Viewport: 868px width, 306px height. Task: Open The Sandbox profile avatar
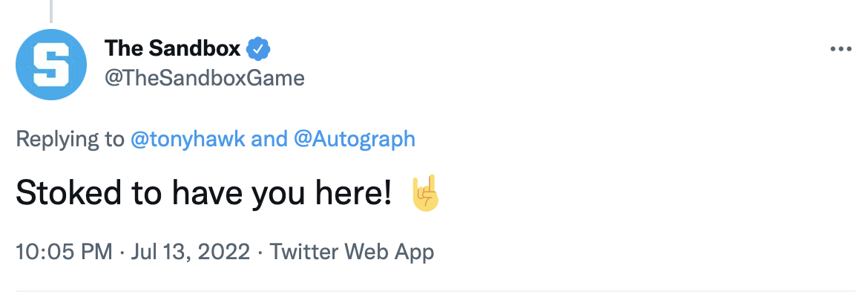[x=51, y=65]
